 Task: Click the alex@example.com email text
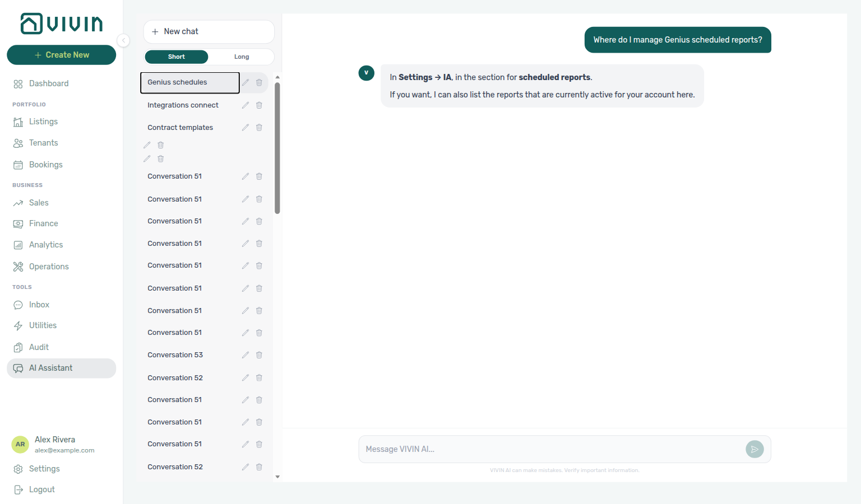tap(64, 450)
